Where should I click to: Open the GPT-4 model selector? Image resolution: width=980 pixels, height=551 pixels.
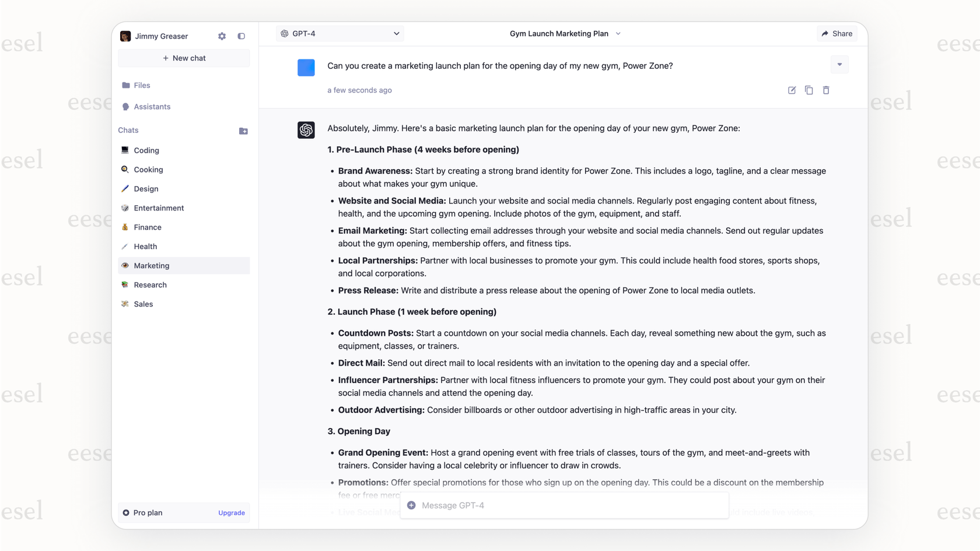(339, 33)
